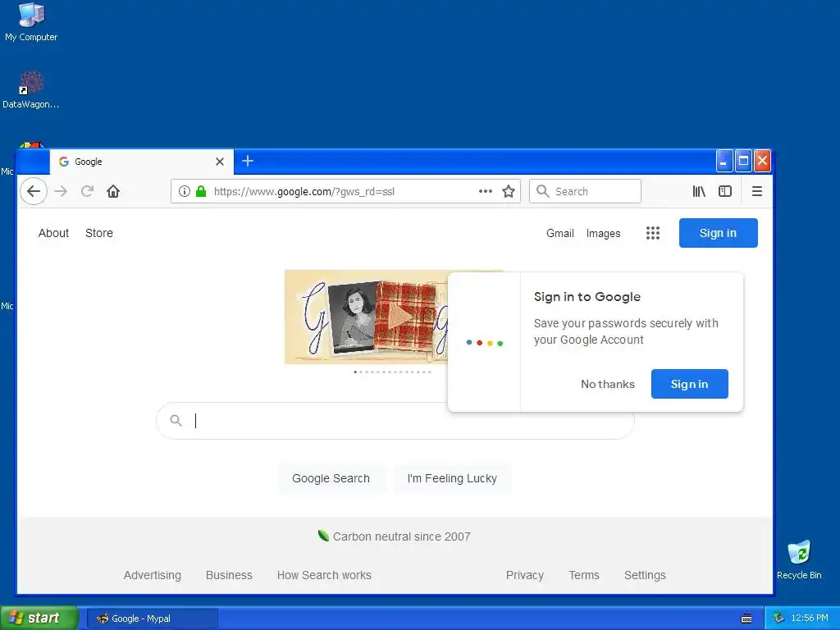
Task: Dismiss popup with No thanks
Action: click(x=608, y=384)
